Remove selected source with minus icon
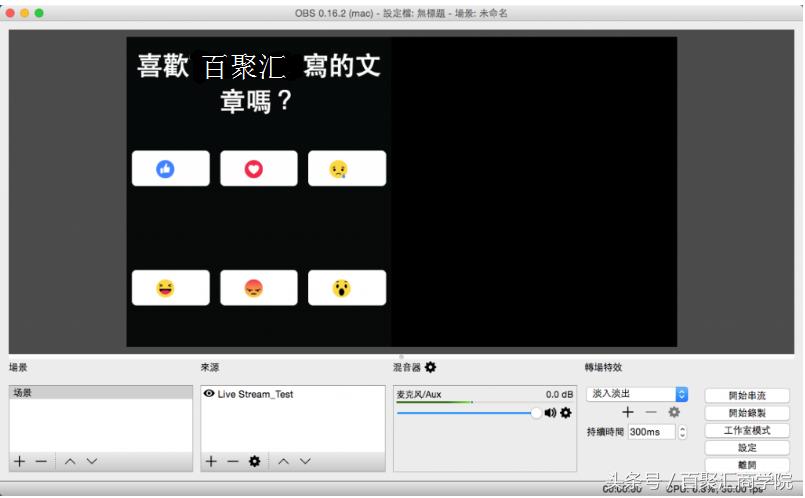 click(x=233, y=462)
